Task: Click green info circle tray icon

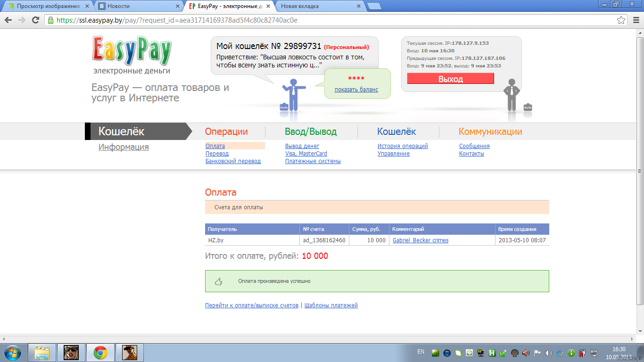Action: 571,353
